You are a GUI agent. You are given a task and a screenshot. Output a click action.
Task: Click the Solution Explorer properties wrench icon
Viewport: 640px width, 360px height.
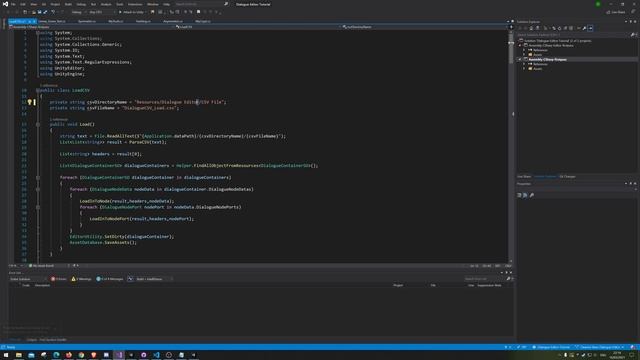(584, 28)
